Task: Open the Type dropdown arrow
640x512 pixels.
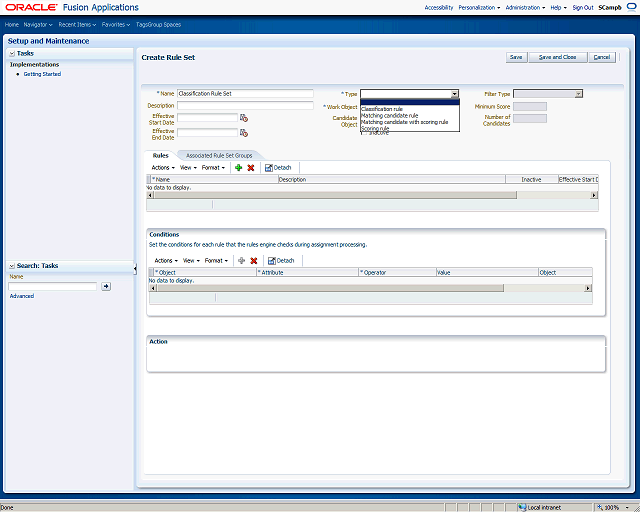Action: point(455,94)
